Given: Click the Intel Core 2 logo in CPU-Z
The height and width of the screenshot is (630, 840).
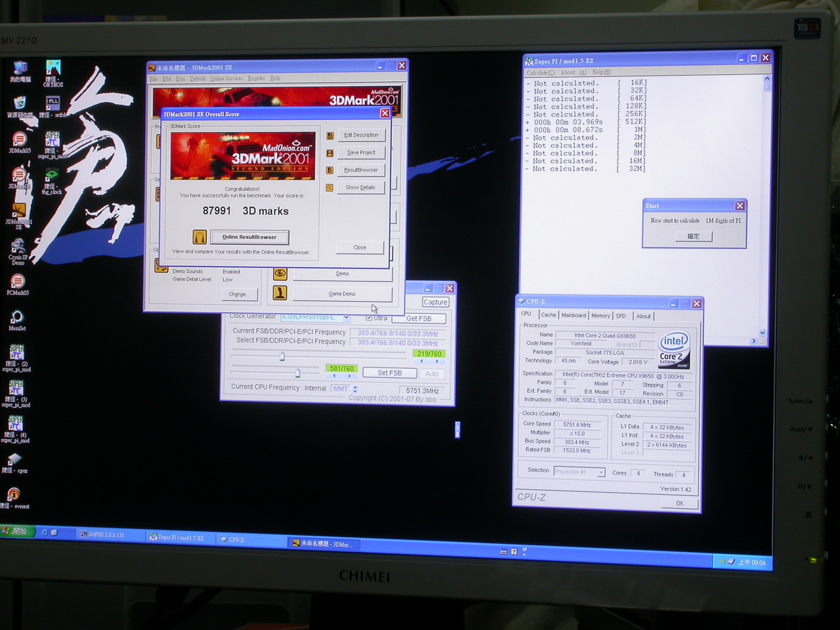Looking at the screenshot, I should click(x=675, y=350).
